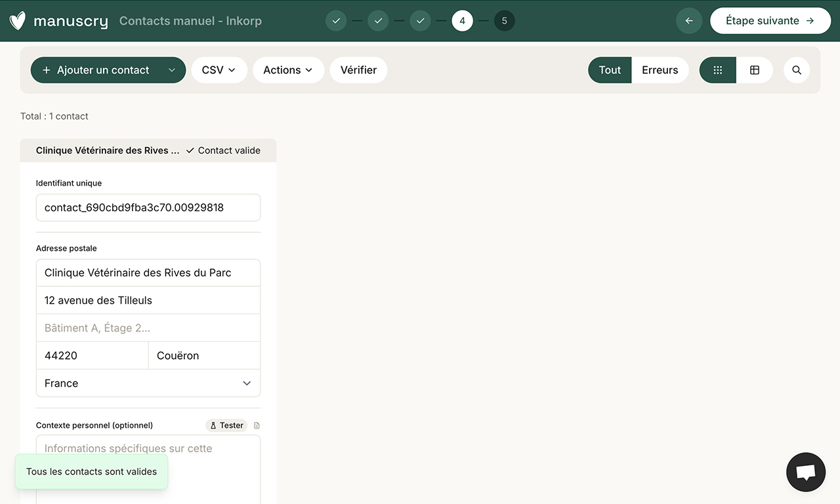Run the Vérifier check
The image size is (840, 504).
pos(358,70)
